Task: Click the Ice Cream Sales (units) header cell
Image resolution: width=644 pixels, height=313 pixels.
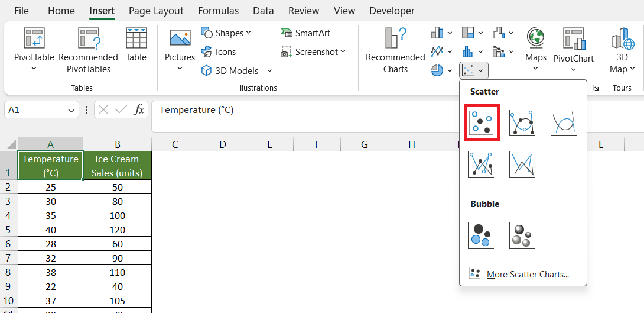Action: [x=118, y=166]
